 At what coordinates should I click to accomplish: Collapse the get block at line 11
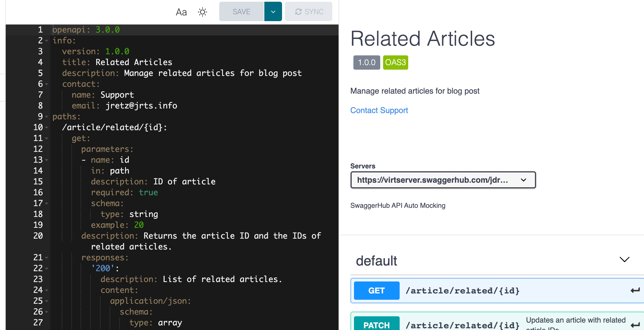coord(47,138)
